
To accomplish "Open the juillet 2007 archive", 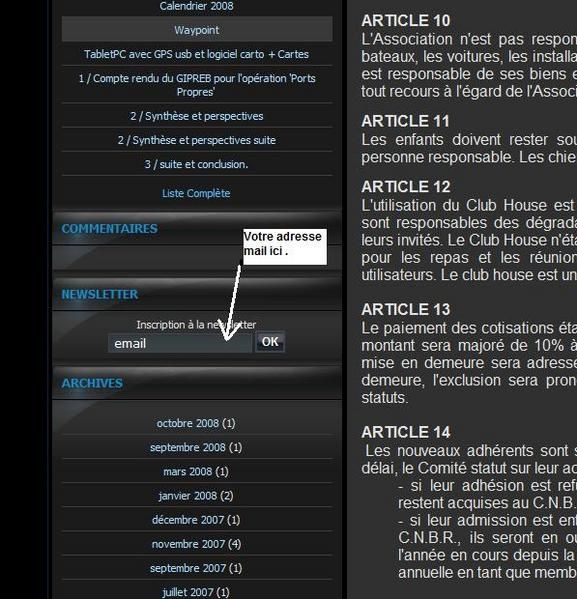I will (x=196, y=592).
